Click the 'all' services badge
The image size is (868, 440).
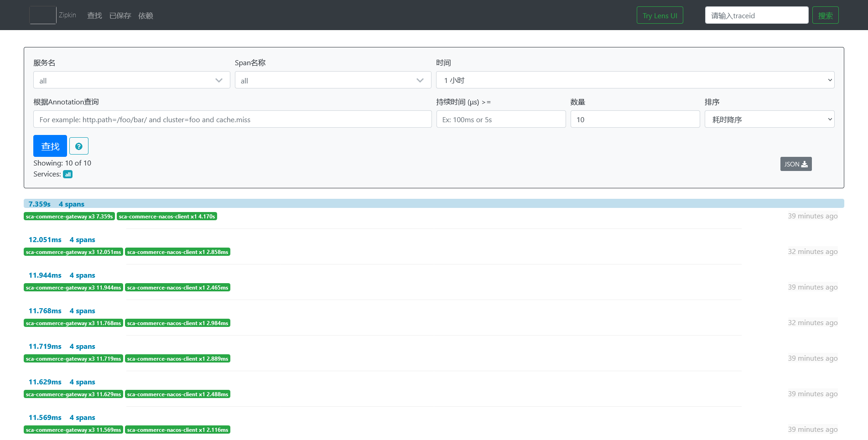pos(68,174)
